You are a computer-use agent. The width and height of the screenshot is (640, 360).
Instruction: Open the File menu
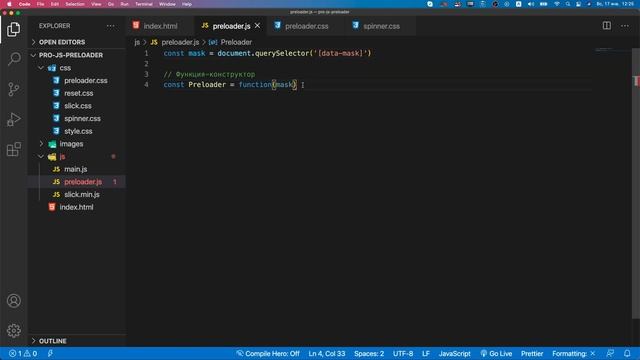(40, 4)
